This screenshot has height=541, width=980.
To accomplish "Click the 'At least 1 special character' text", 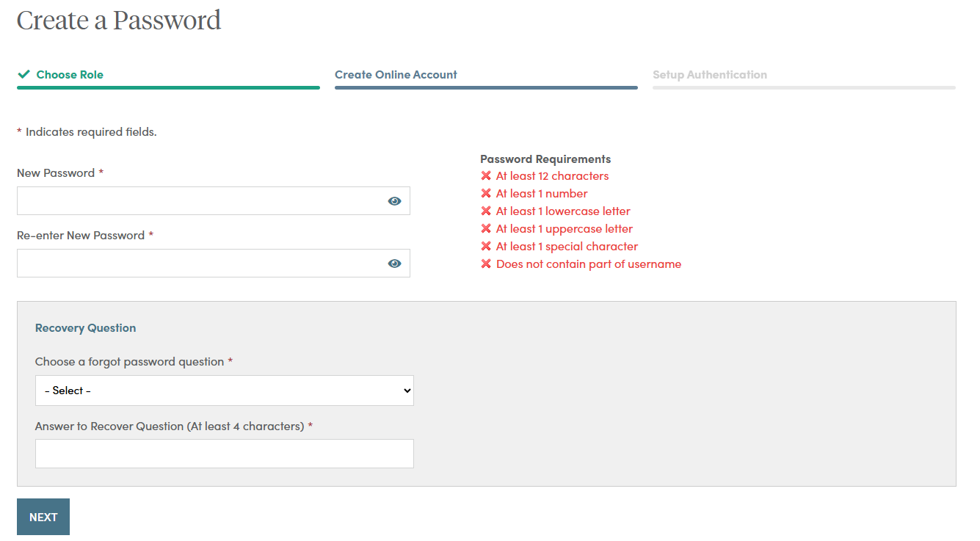I will (567, 247).
